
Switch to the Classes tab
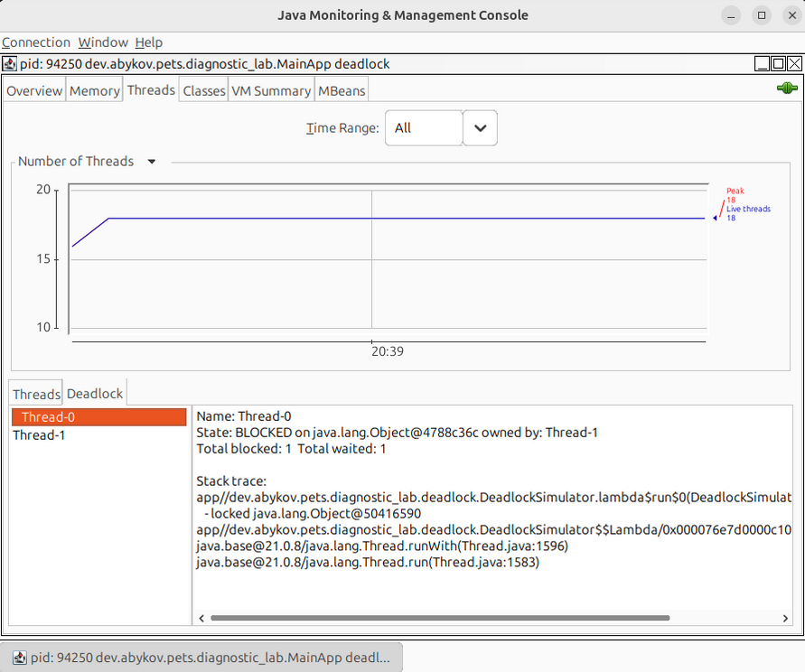tap(203, 90)
